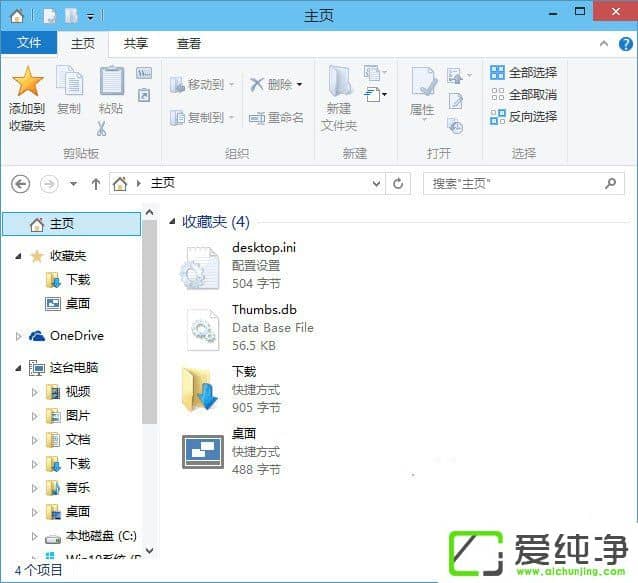Open the address bar history dropdown
Image resolution: width=638 pixels, height=583 pixels.
click(376, 184)
